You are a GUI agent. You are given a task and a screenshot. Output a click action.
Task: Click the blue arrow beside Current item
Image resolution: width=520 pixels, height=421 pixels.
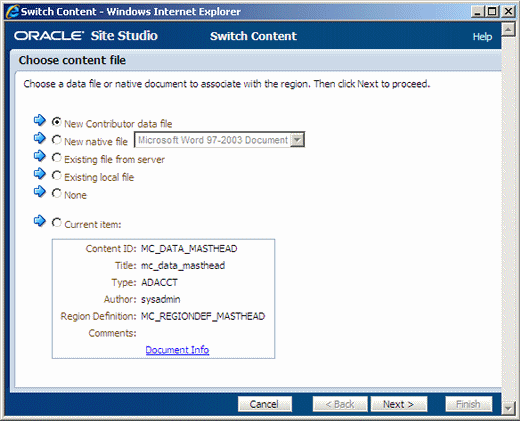coord(40,221)
